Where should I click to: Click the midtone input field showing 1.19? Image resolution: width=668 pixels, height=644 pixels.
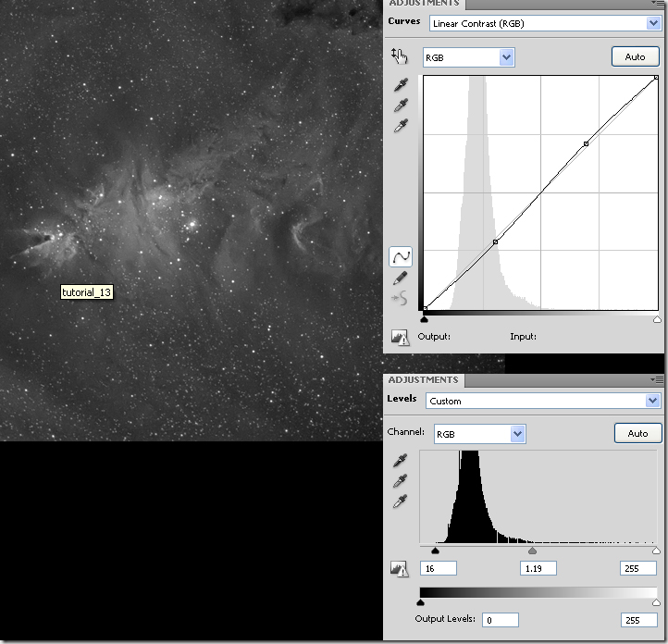point(538,569)
